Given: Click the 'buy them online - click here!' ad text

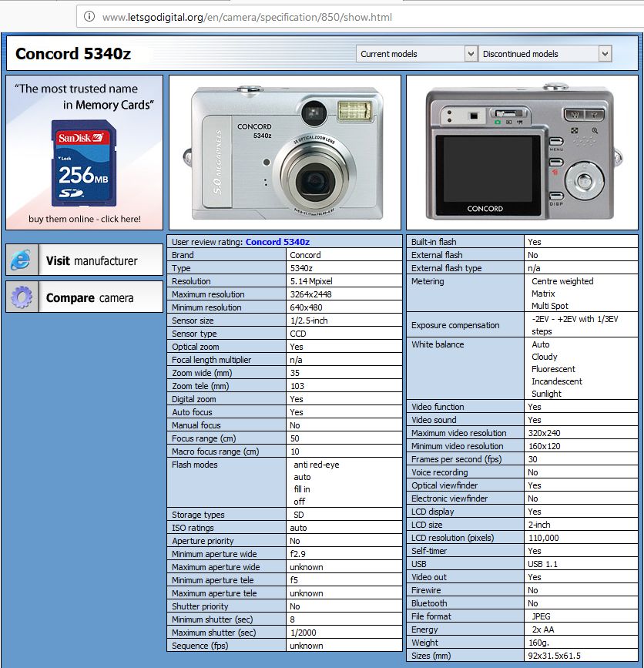Looking at the screenshot, I should click(84, 219).
